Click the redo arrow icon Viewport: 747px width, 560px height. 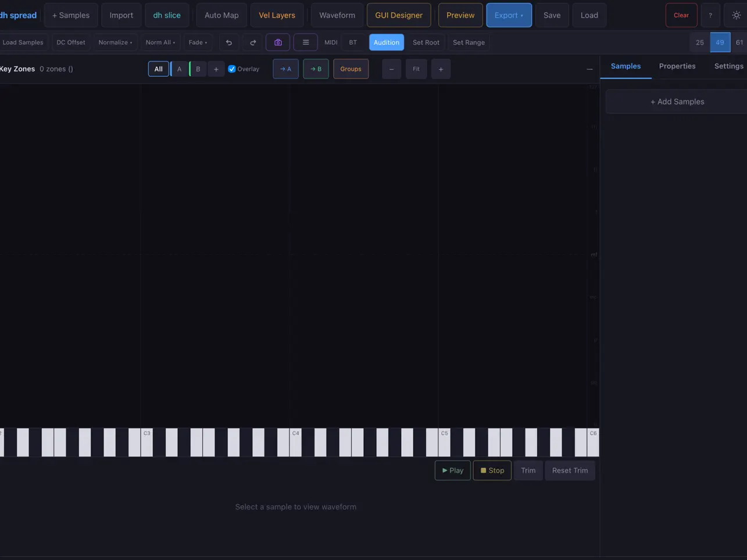253,42
